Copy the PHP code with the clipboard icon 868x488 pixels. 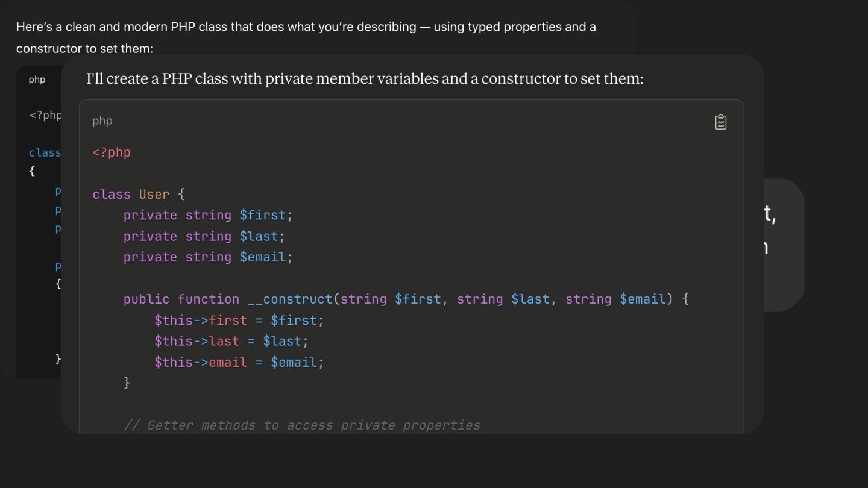click(720, 122)
